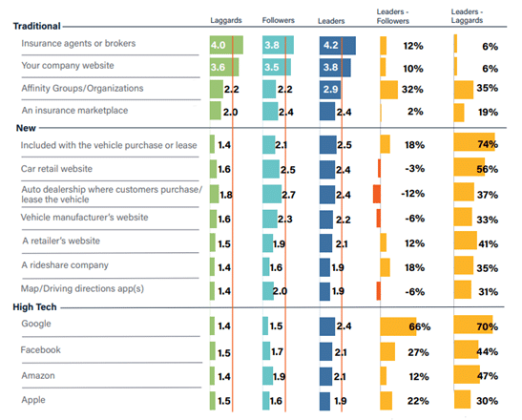Viewport: 522px width, 420px height.
Task: Select the Amazon row label
Action: tap(38, 375)
